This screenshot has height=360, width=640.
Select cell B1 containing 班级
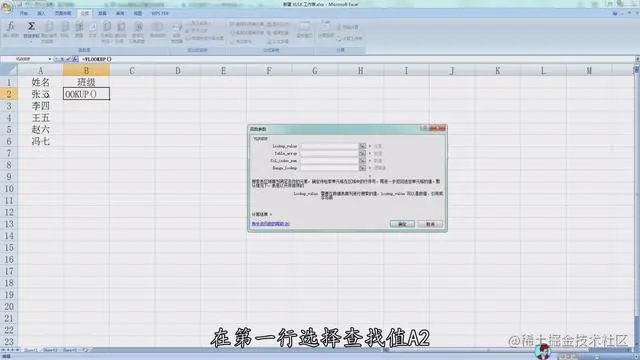point(86,82)
